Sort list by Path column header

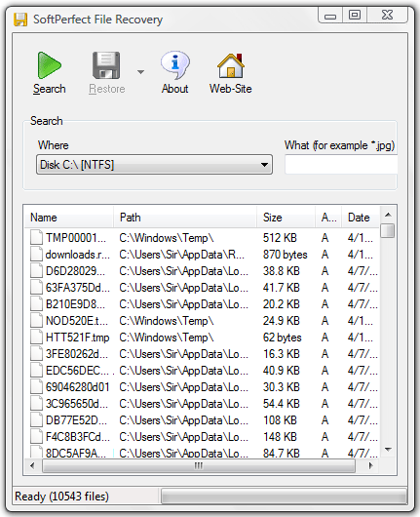tap(185, 218)
